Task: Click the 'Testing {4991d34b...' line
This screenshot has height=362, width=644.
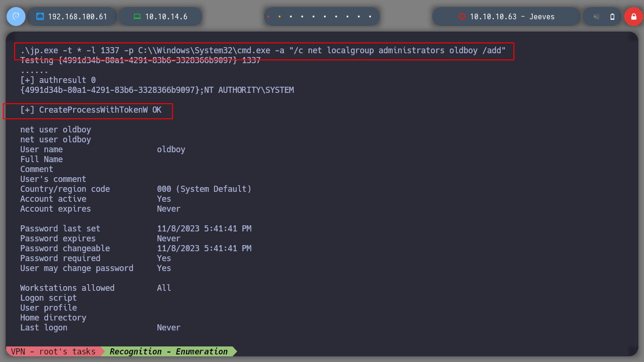Action: 140,60
